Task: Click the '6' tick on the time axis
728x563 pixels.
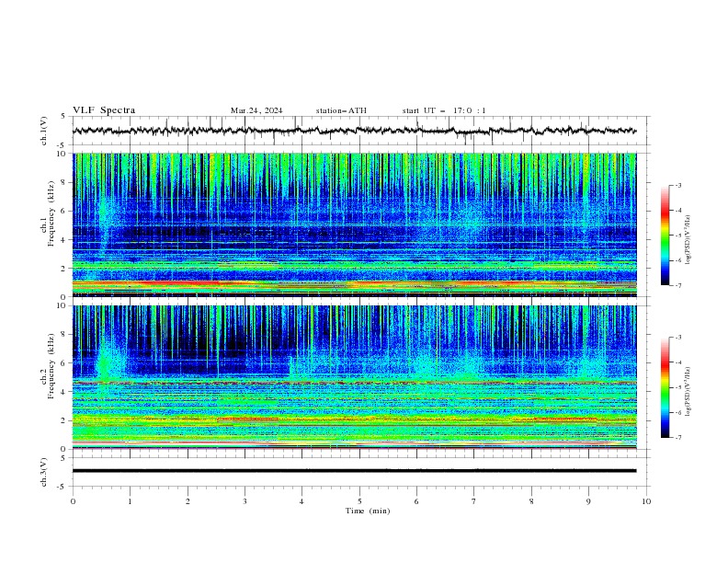Action: [416, 501]
